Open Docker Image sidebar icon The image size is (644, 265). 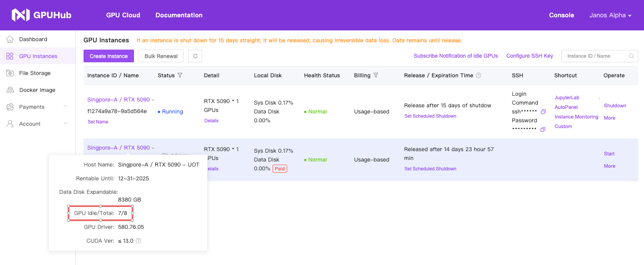tap(10, 90)
